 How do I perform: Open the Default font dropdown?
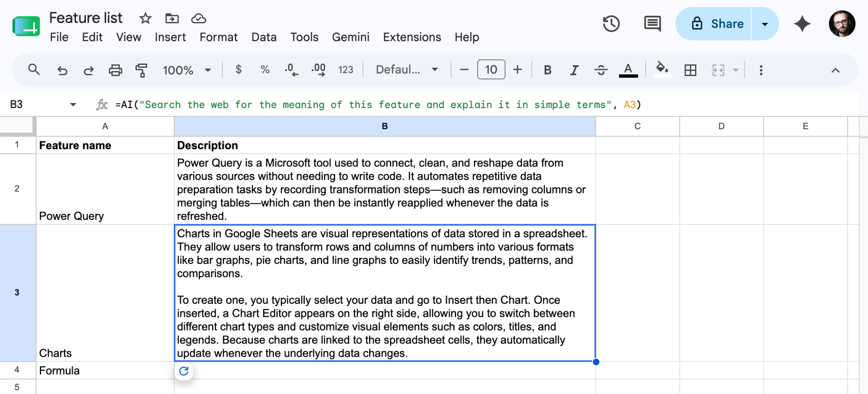407,70
